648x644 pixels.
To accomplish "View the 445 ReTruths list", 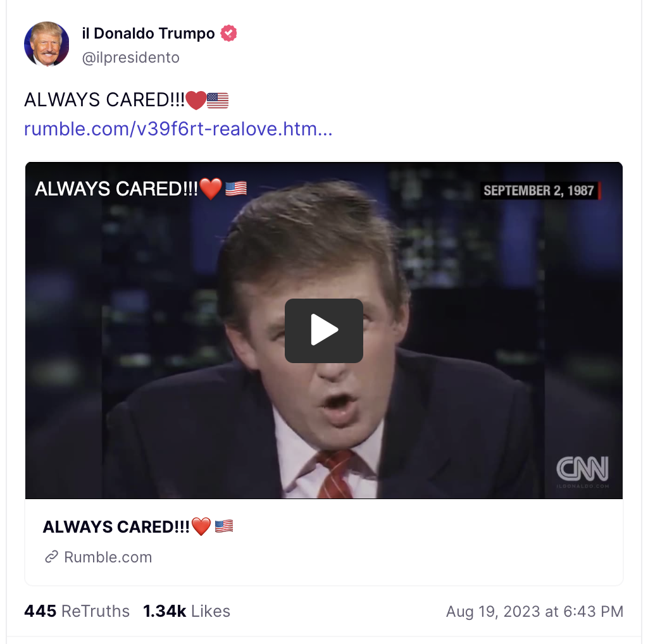I will 77,611.
